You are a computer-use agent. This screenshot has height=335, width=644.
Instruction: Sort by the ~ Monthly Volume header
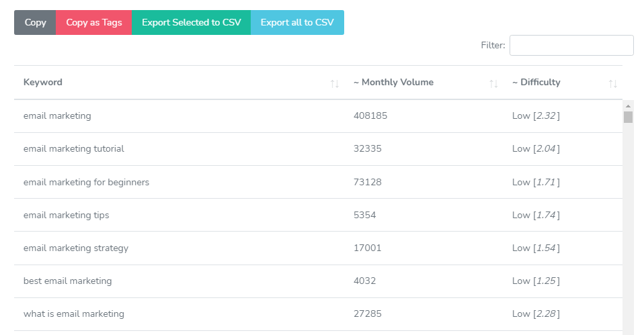click(393, 82)
